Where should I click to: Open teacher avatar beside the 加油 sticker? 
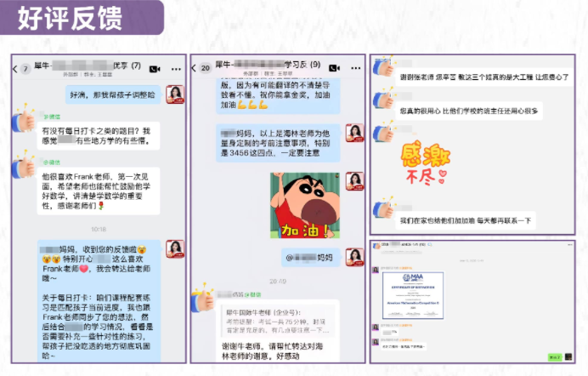pos(354,181)
